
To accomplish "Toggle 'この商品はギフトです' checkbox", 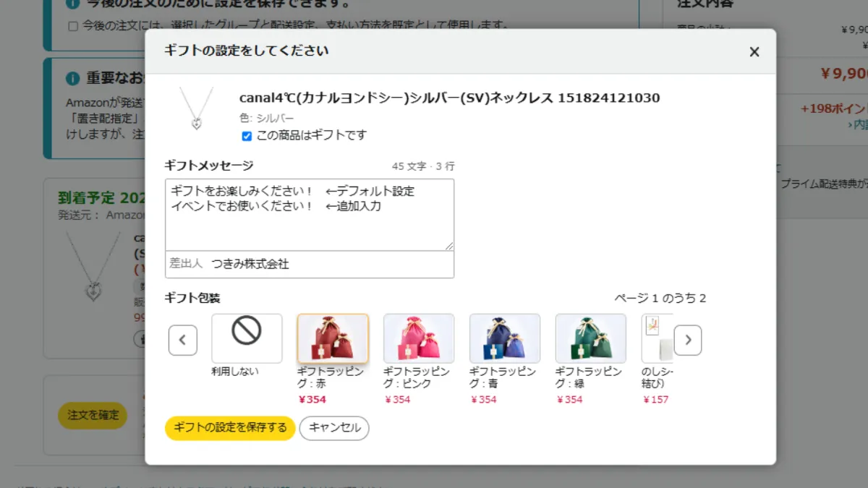I will 247,136.
